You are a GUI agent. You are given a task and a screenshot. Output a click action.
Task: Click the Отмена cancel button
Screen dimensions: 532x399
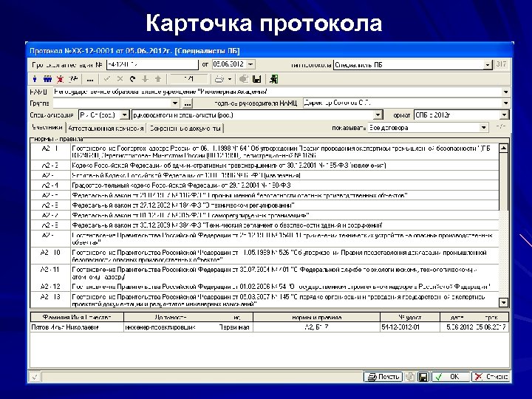[x=491, y=377]
